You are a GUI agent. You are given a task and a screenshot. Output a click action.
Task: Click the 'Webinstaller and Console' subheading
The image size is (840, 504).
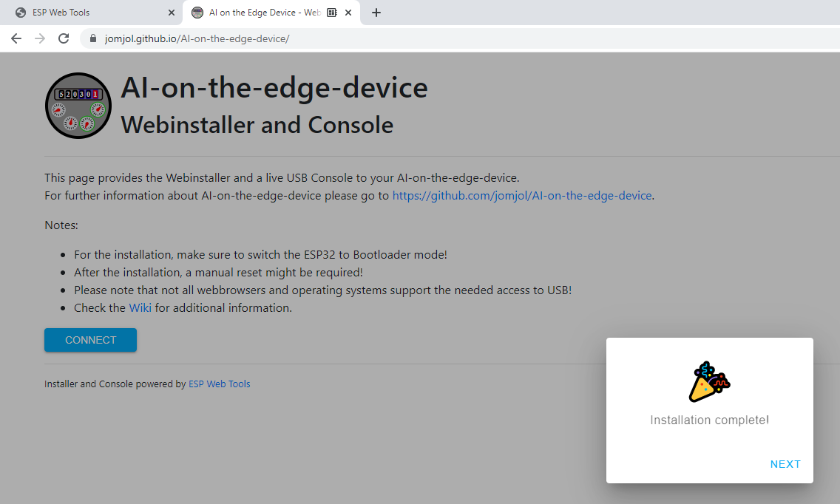[x=257, y=125]
